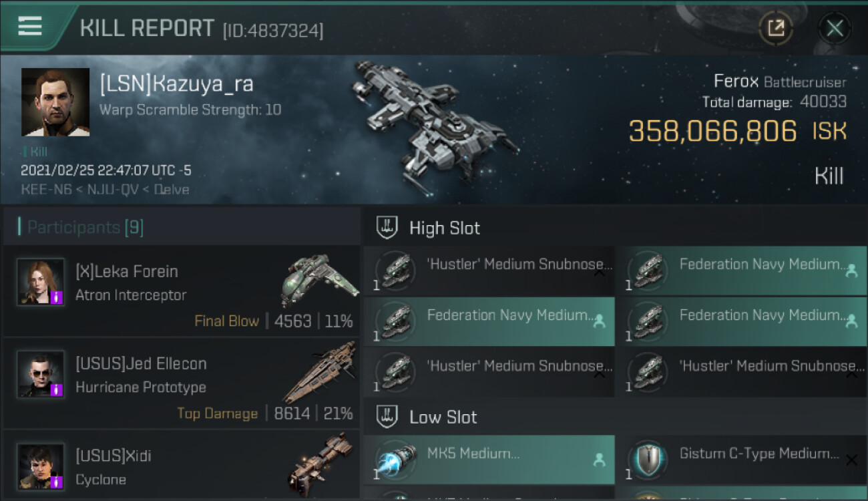Image resolution: width=868 pixels, height=501 pixels.
Task: Open the [LSN]Kazuya_ra pilot name
Action: [176, 84]
